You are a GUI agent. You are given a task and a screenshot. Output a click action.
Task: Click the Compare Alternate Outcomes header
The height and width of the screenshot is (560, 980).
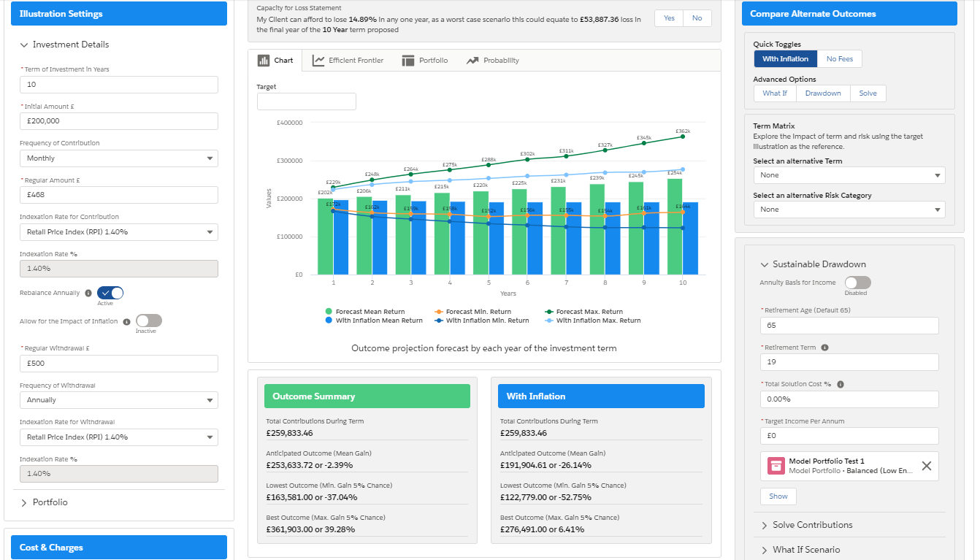(x=849, y=14)
